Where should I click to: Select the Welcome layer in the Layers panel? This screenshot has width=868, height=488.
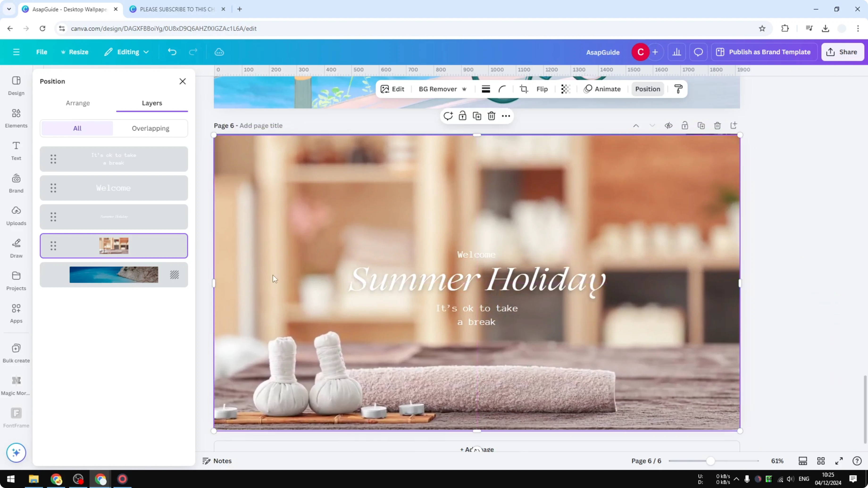coord(114,188)
